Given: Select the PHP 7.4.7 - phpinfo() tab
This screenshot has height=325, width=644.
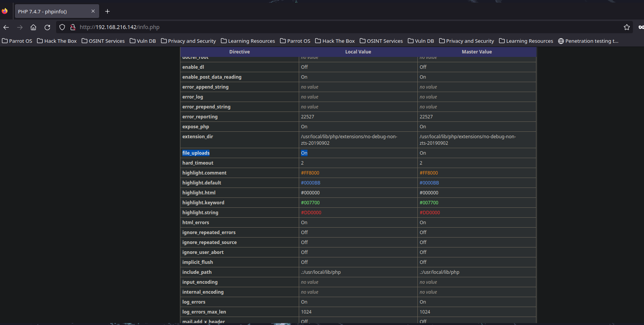Looking at the screenshot, I should tap(57, 11).
